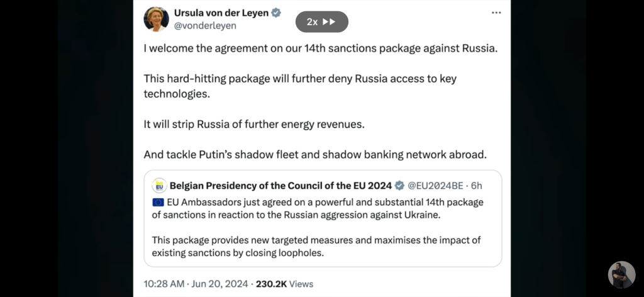
Task: Click the Ursula von der Leyen display name
Action: click(x=221, y=13)
